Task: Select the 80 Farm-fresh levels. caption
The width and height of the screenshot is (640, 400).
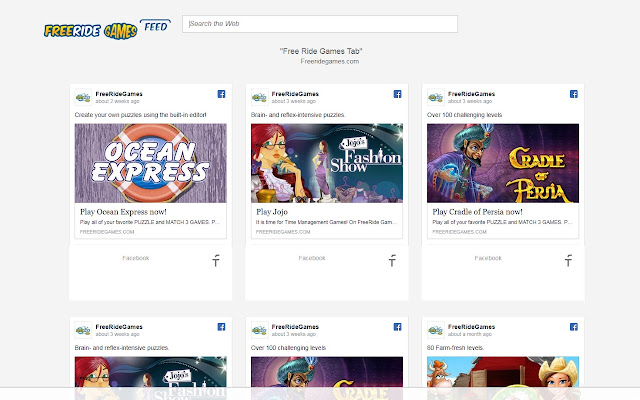Action: (455, 348)
